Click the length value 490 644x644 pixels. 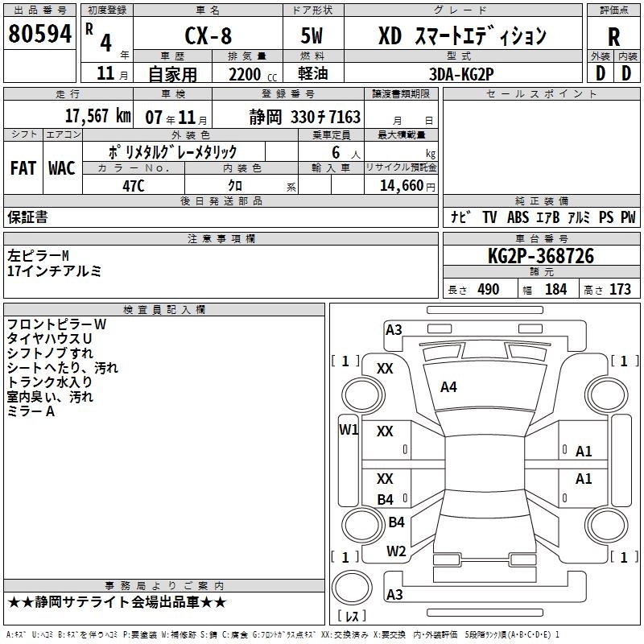coord(489,290)
